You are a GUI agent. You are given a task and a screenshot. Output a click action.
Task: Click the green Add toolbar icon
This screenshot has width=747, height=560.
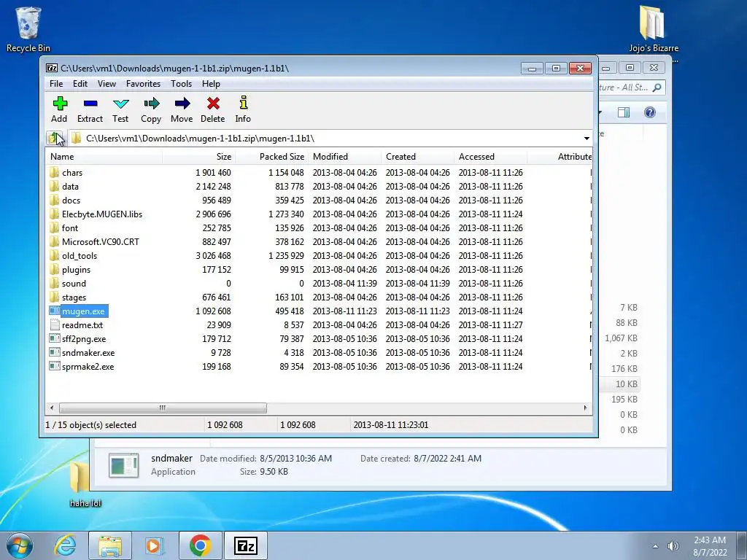(60, 104)
